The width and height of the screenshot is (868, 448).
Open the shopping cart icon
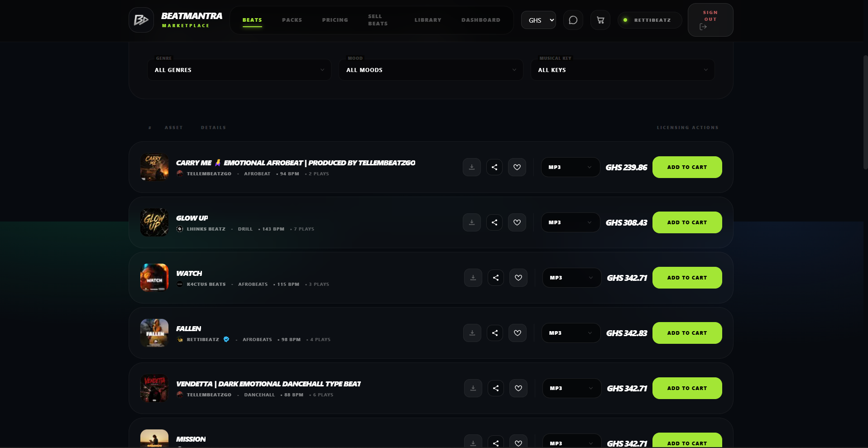600,20
